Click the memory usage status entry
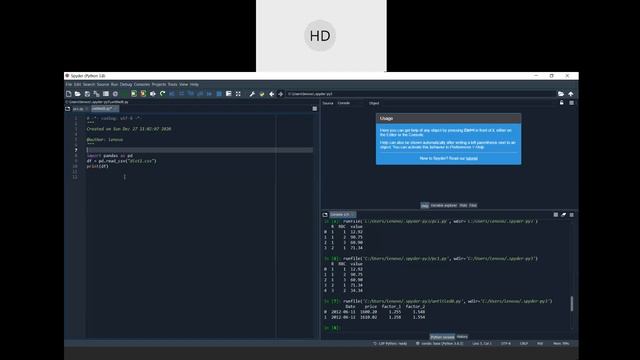The image size is (640, 360). click(561, 344)
